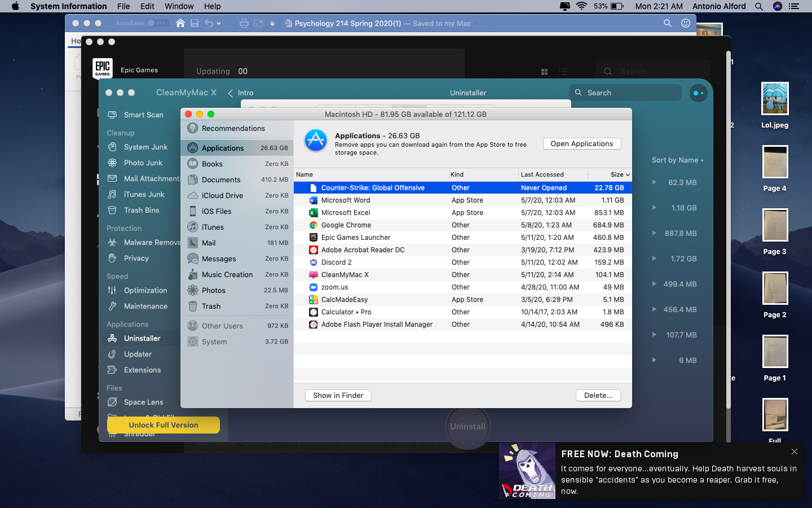Select Books category in storage sidebar

click(x=237, y=164)
